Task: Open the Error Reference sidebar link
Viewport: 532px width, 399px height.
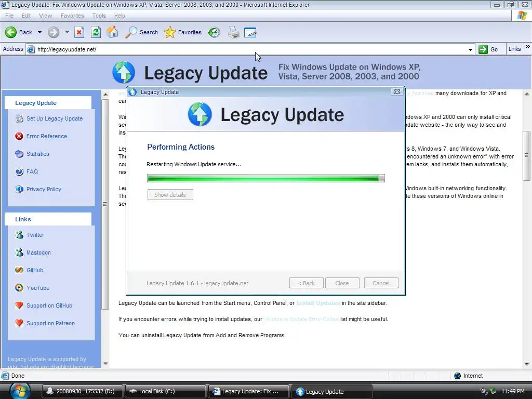Action: tap(47, 136)
